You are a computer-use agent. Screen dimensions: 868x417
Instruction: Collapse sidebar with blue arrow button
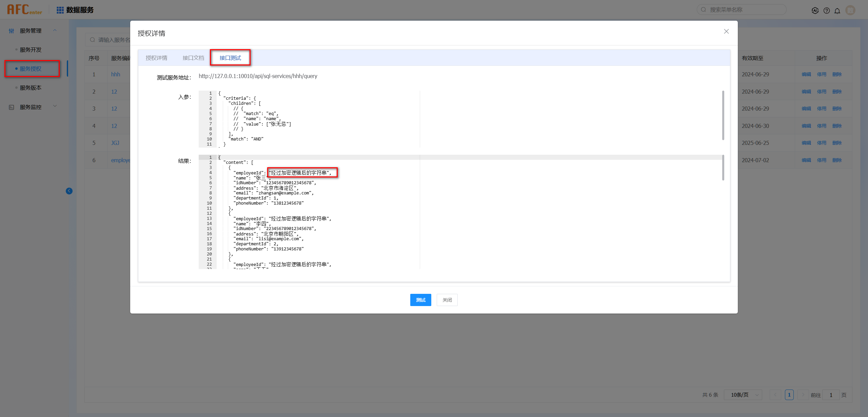pos(69,191)
